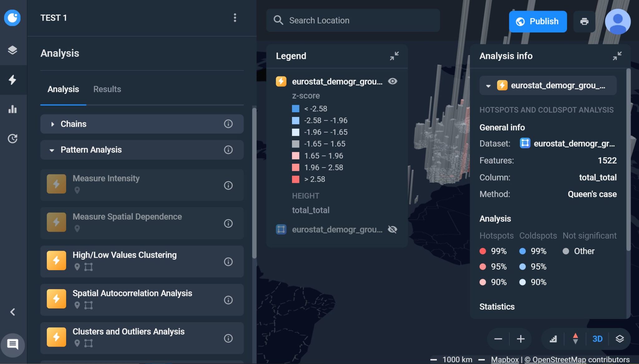Open the bar chart icon in sidebar
This screenshot has width=639, height=364.
pyautogui.click(x=12, y=109)
